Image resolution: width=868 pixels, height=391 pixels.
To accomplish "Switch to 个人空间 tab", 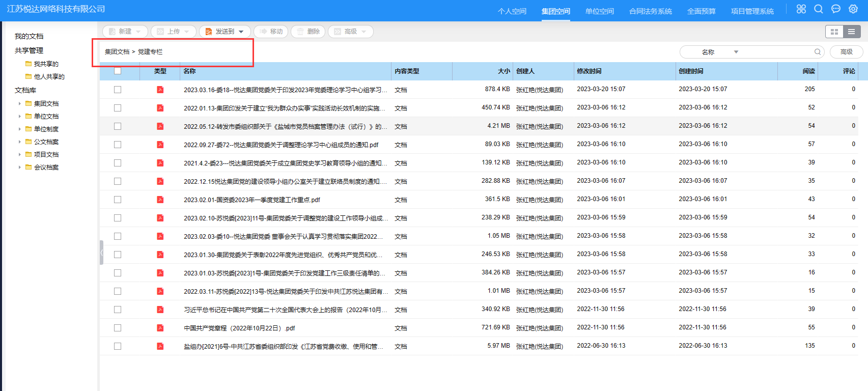I will [512, 11].
